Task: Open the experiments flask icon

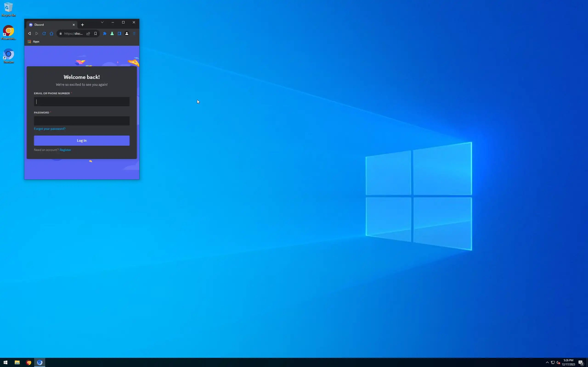Action: coord(112,33)
